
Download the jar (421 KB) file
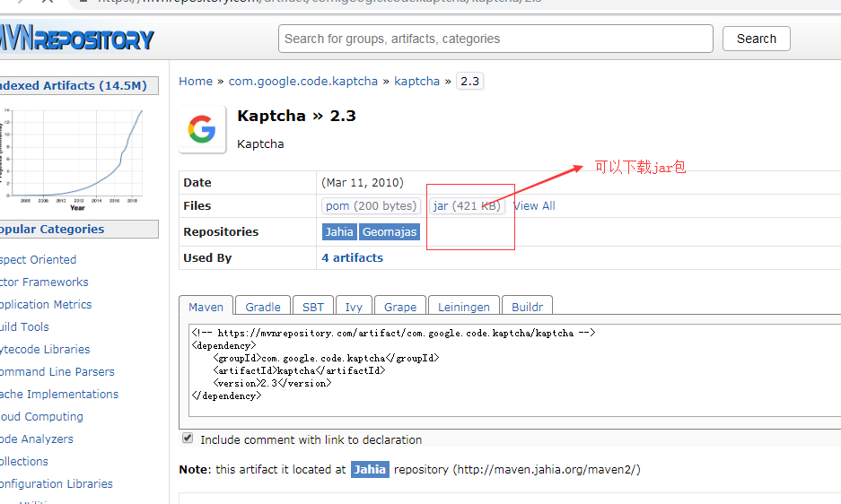[467, 206]
